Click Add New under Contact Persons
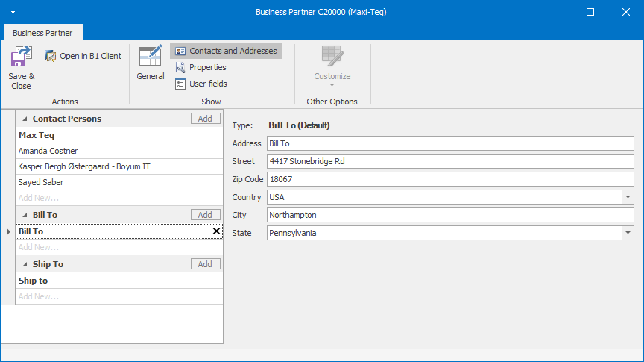 click(119, 198)
